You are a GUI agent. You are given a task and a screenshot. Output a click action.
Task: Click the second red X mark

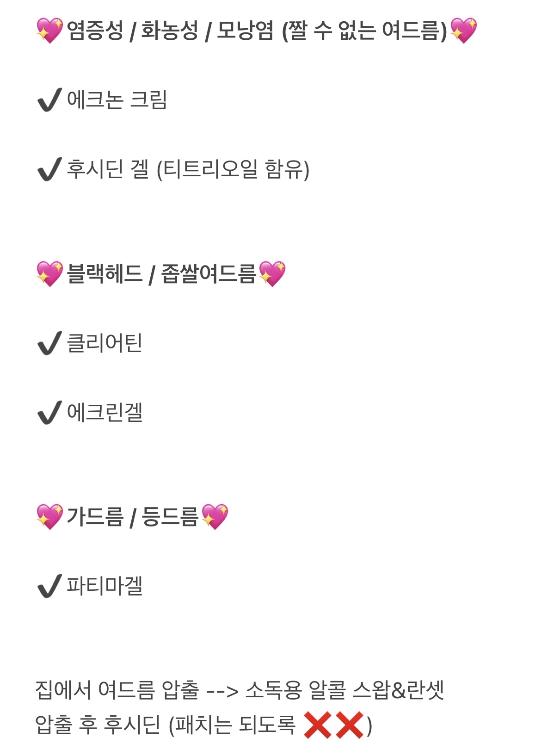tap(350, 725)
